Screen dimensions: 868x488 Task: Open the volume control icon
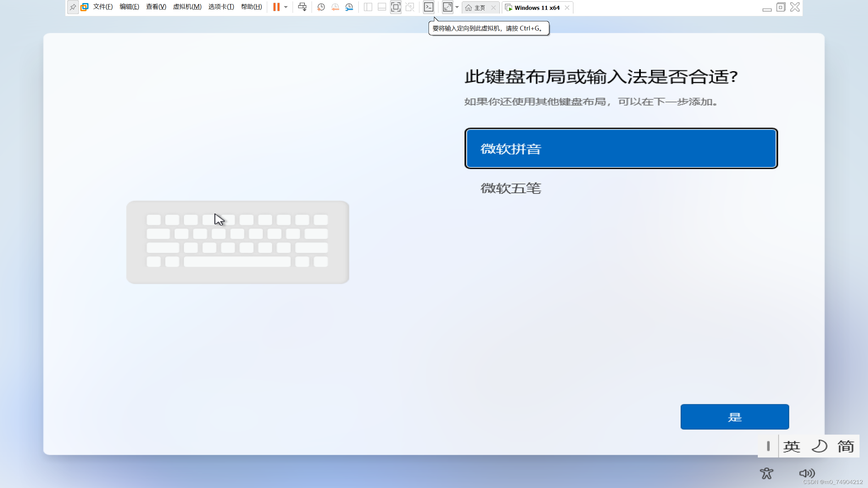pos(807,473)
